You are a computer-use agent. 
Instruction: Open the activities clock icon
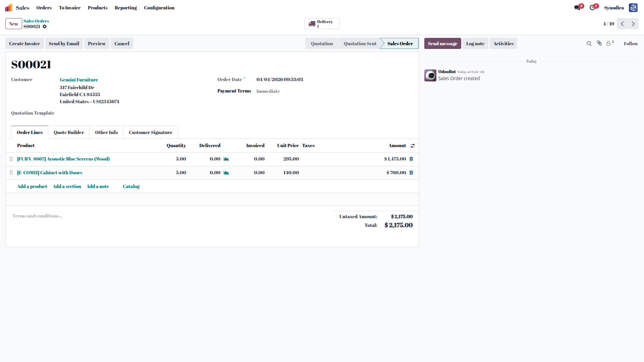pos(592,8)
